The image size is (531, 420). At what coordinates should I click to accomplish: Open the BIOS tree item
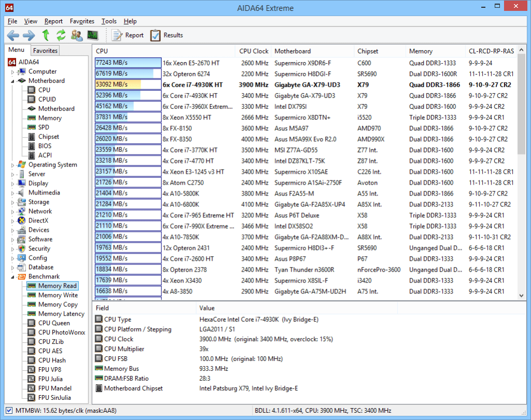tap(45, 146)
